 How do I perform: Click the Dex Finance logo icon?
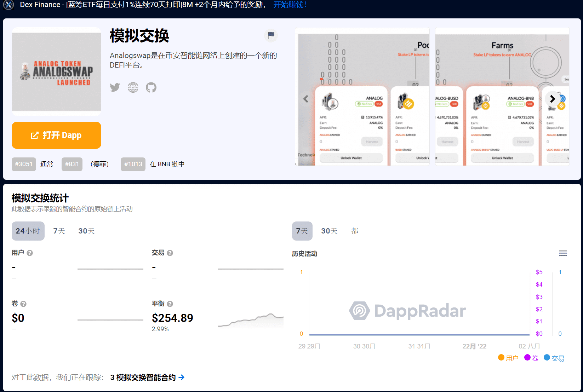pos(8,5)
